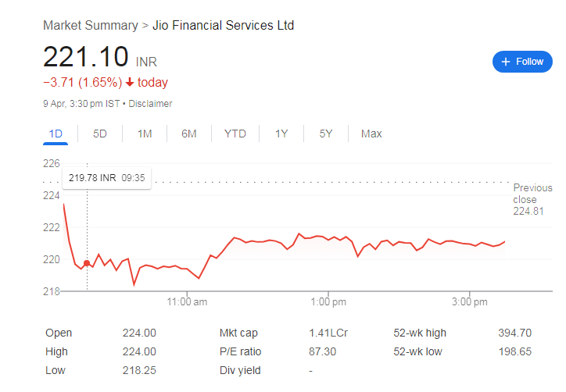Switch to the 5D chart tab
The width and height of the screenshot is (566, 392).
pos(100,134)
